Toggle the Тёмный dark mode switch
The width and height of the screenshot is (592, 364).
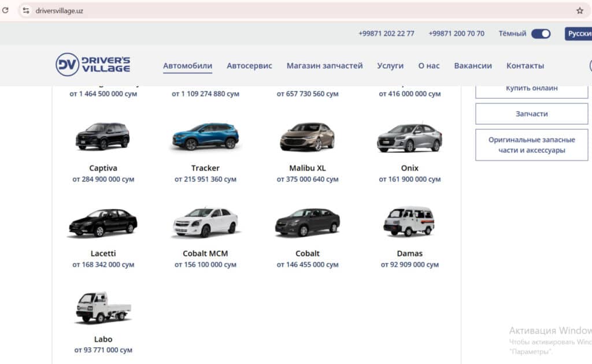541,34
